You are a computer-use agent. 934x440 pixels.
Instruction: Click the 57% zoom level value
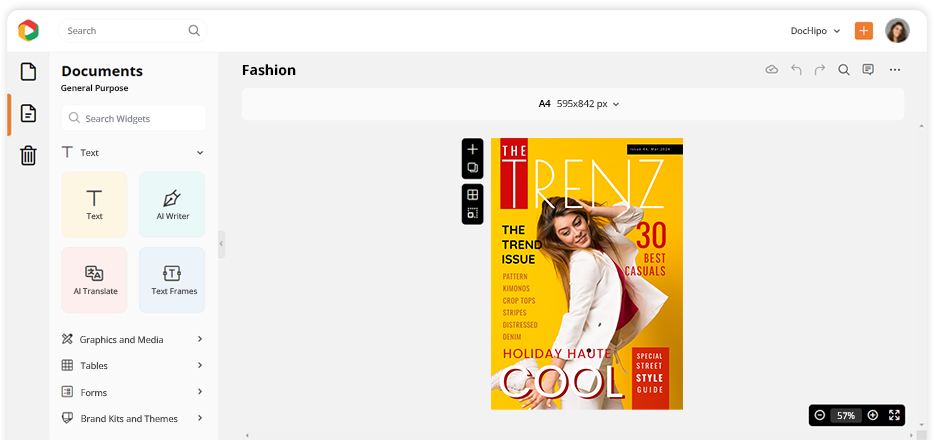point(846,415)
